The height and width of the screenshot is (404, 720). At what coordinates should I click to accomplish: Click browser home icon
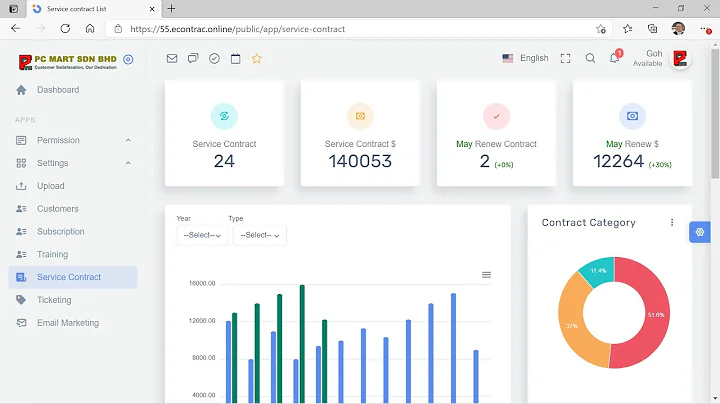tap(90, 28)
